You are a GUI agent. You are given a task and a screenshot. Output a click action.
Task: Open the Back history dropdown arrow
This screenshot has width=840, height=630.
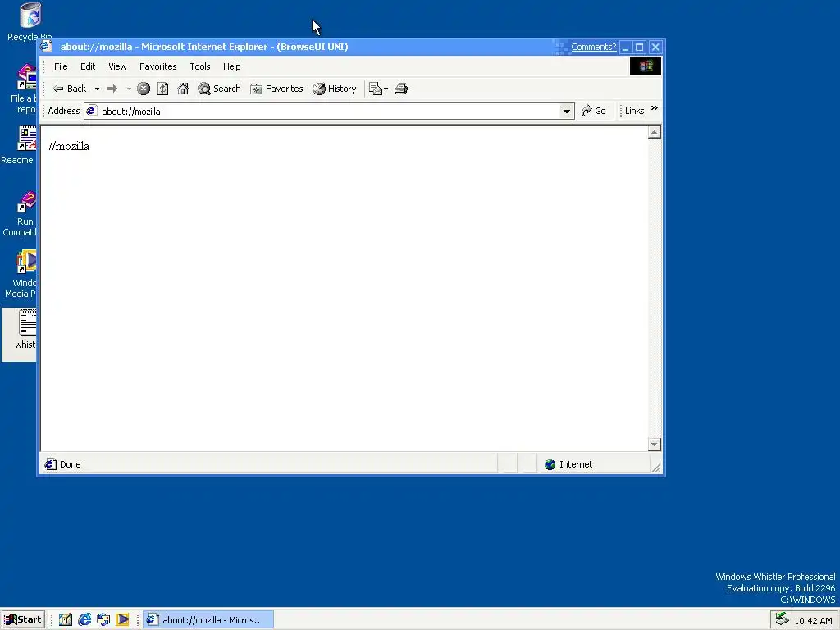pyautogui.click(x=97, y=89)
